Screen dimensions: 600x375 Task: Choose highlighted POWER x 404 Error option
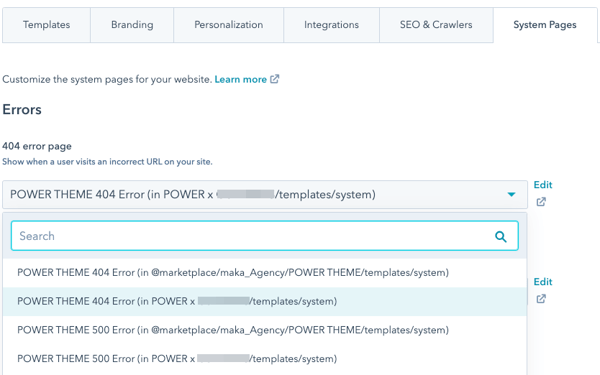(265, 302)
